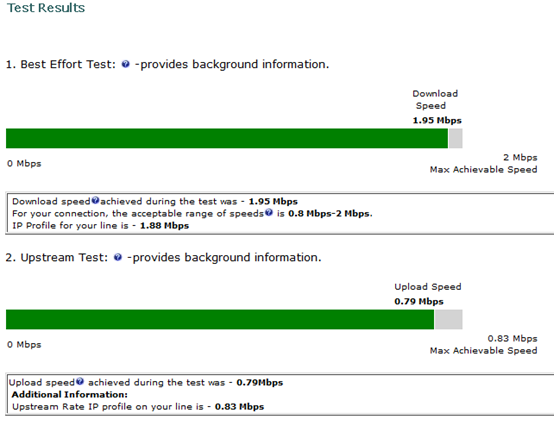
Task: Click the acceptable range 0.8 Mbps-2 Mbps text
Action: click(330, 214)
